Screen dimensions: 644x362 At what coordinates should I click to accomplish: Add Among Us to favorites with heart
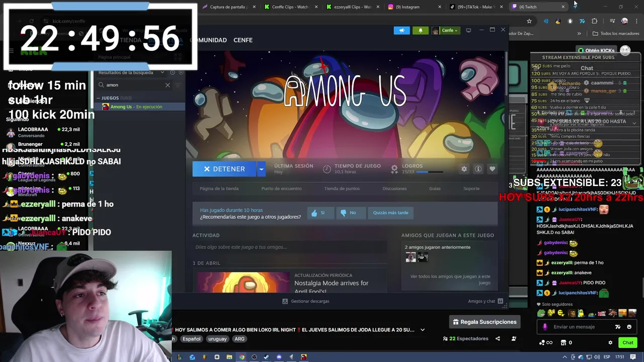(x=492, y=169)
